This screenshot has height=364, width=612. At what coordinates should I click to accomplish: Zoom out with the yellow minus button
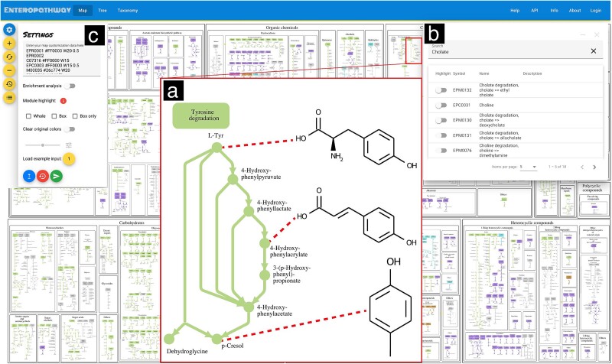tap(9, 70)
